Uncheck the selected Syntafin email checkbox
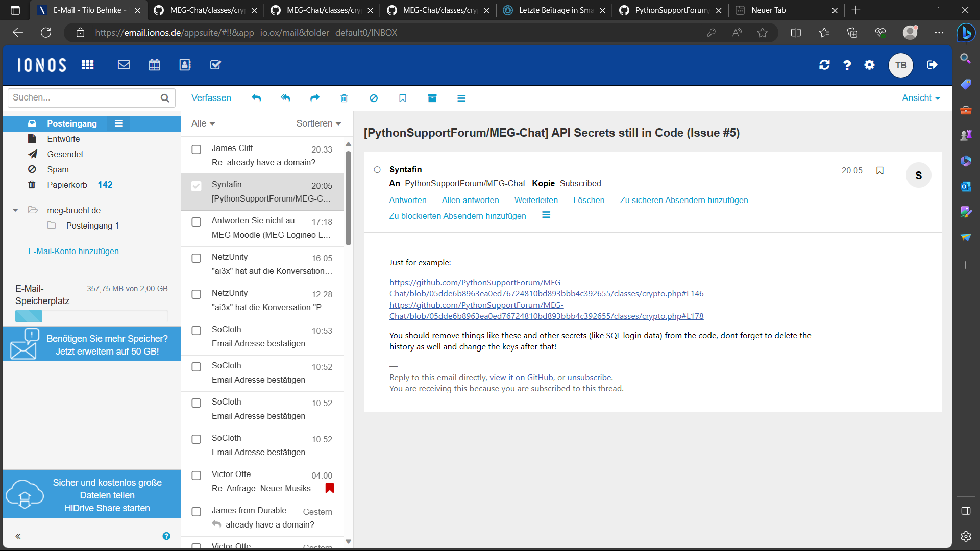Image resolution: width=980 pixels, height=551 pixels. (196, 186)
